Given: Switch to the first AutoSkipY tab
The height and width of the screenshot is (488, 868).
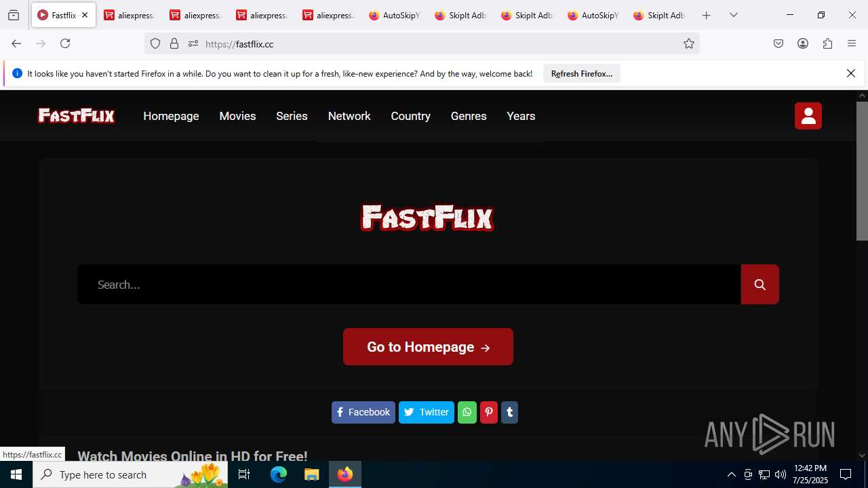Looking at the screenshot, I should tap(394, 15).
